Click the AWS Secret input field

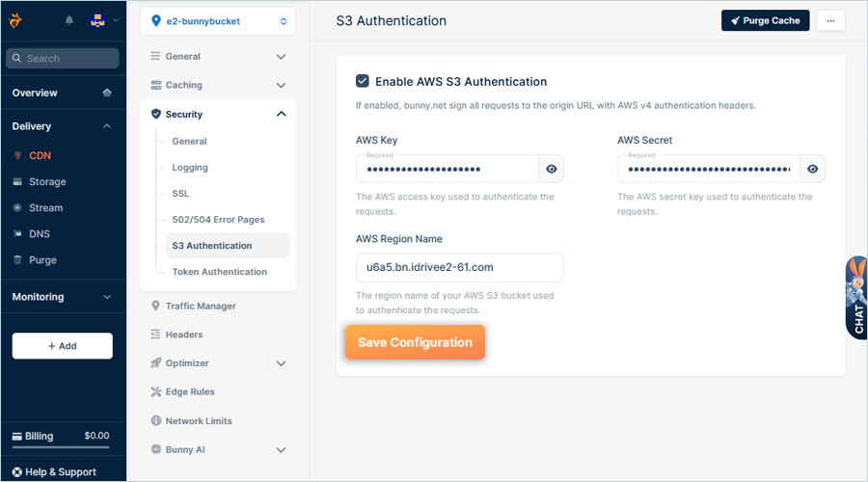709,169
